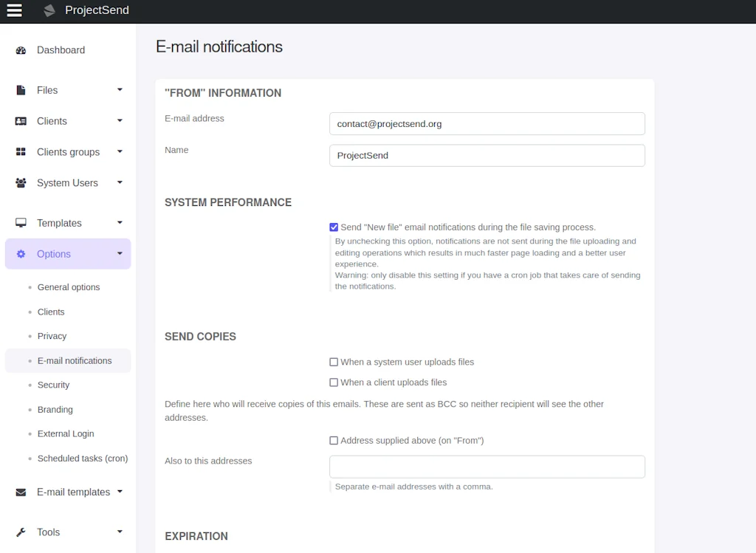Open the Clients groups icon
Image resolution: width=756 pixels, height=553 pixels.
tap(20, 151)
